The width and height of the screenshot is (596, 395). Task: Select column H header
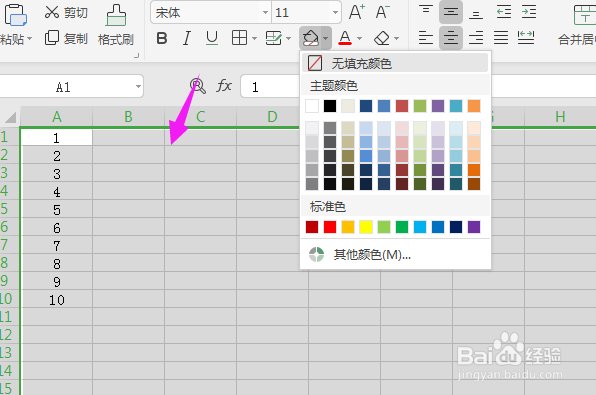[560, 117]
